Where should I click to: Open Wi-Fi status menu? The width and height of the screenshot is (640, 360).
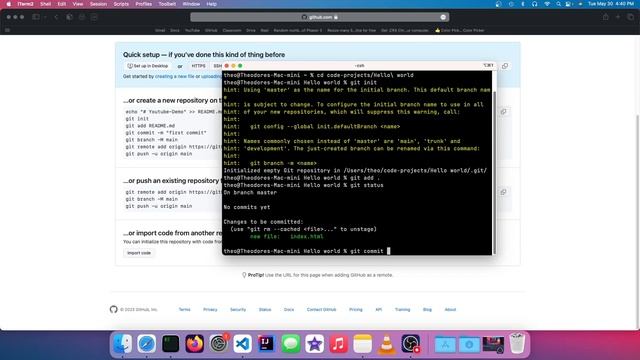pos(547,4)
